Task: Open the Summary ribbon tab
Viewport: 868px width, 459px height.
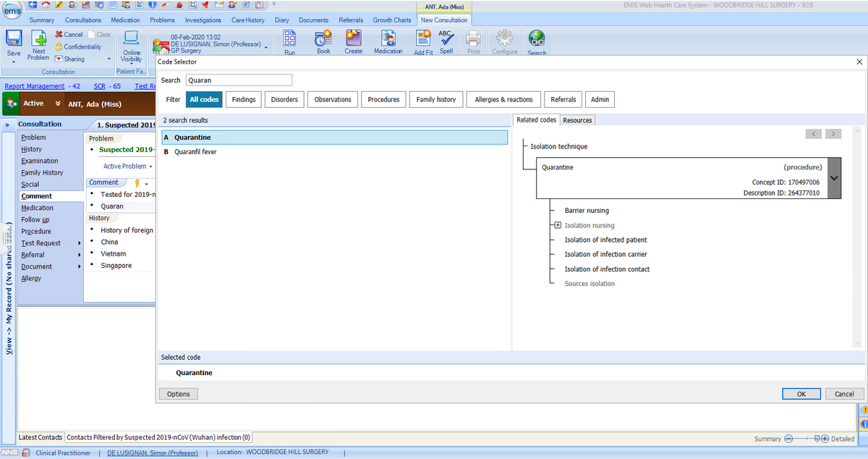Action: tap(41, 20)
